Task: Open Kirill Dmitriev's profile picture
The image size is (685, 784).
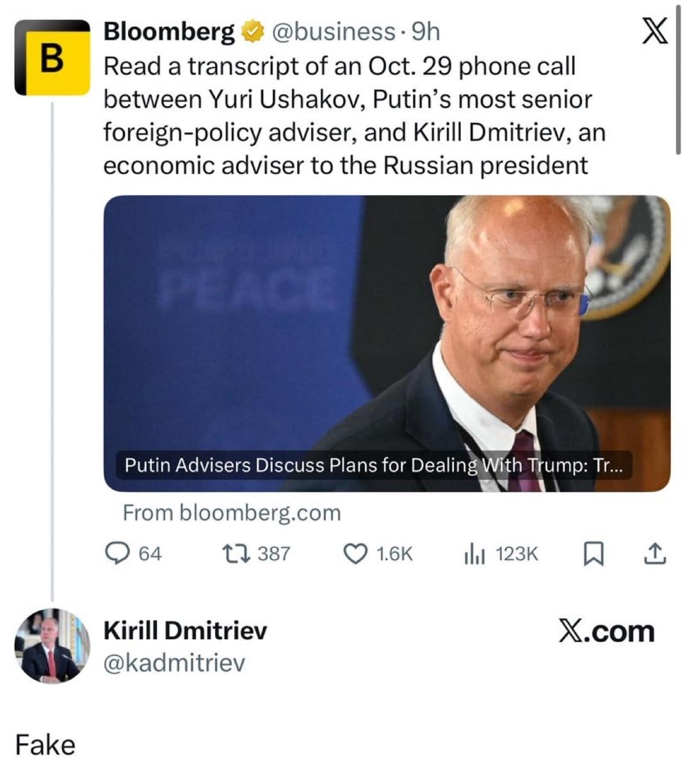Action: 52,646
